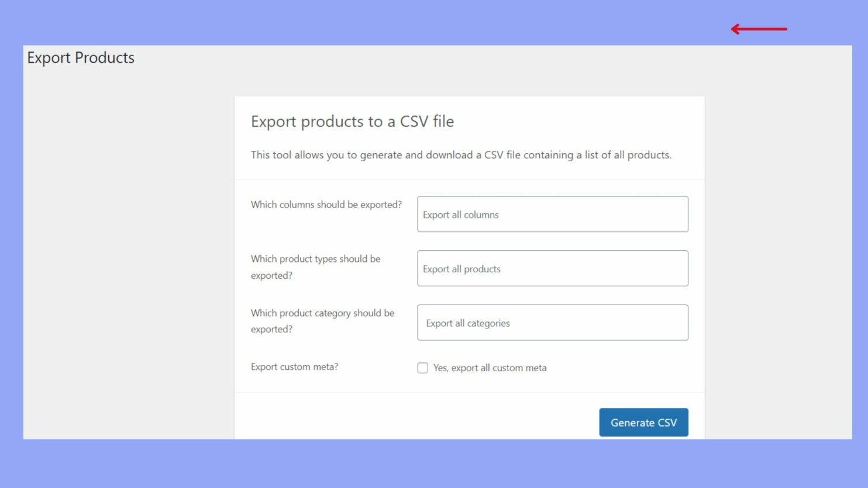868x488 pixels.
Task: Click the Generate CSV button
Action: (x=643, y=422)
